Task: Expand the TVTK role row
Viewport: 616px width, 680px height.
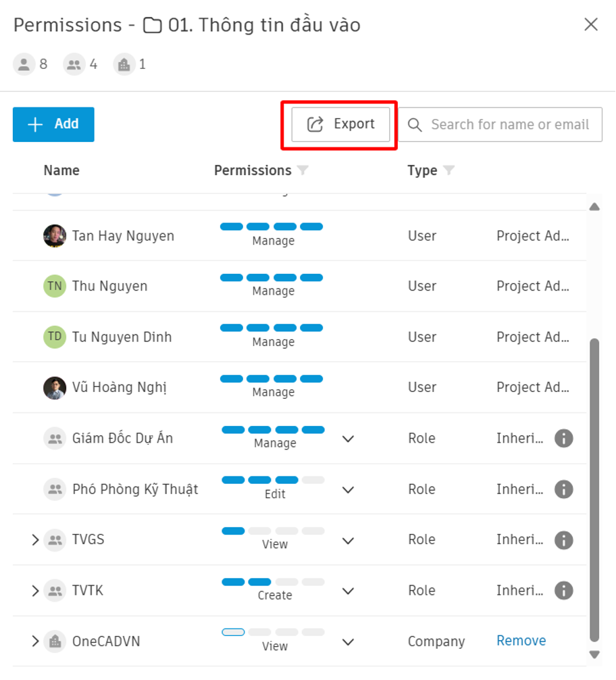Action: tap(35, 591)
